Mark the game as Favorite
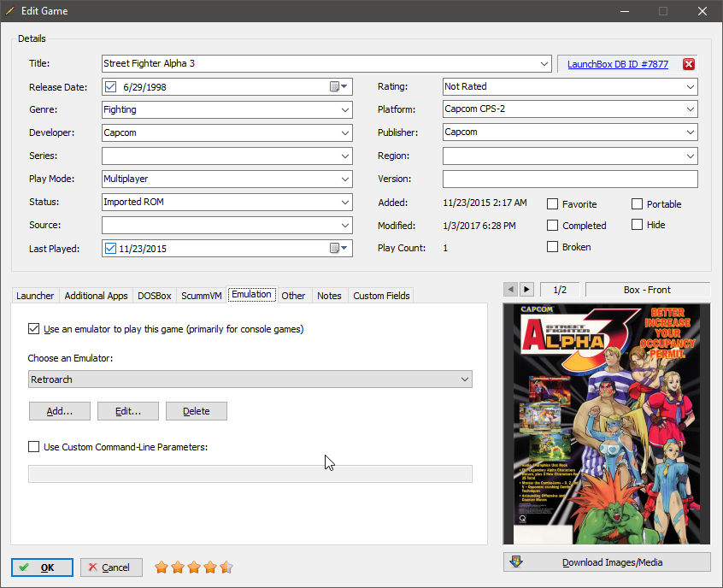Viewport: 723px width, 588px height. click(552, 204)
